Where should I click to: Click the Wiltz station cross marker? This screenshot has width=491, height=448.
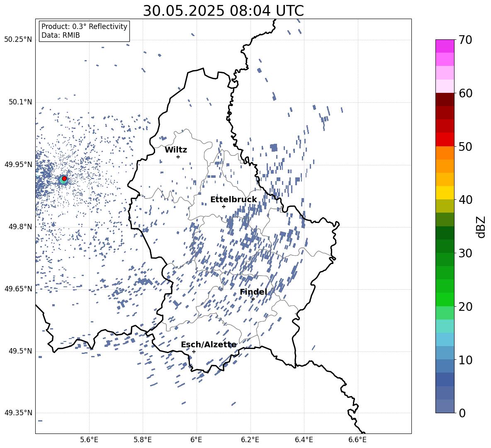click(x=178, y=157)
